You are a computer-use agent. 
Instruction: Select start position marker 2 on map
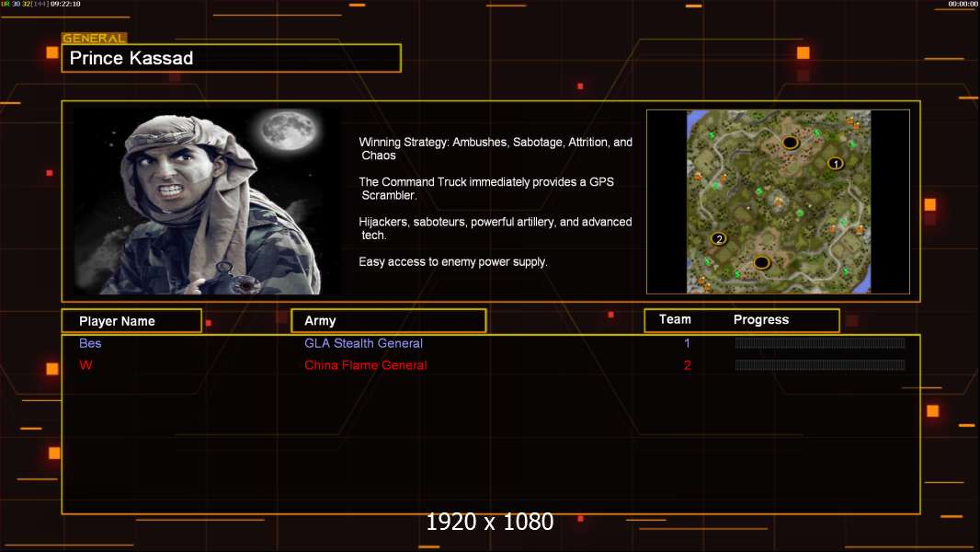click(719, 238)
